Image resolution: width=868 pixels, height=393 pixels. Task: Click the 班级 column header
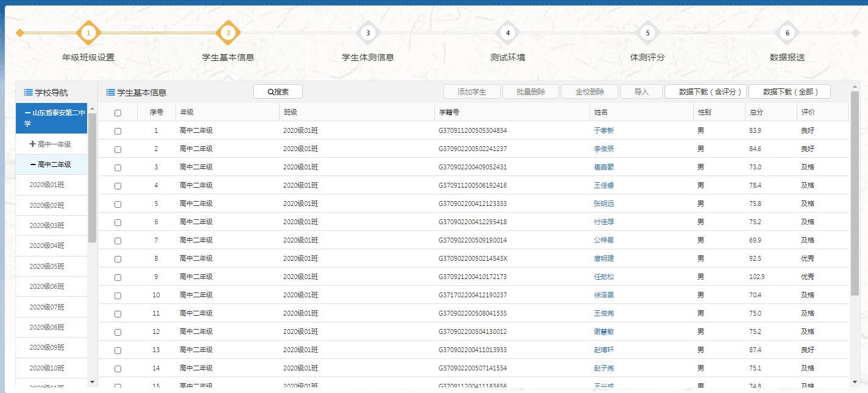tap(357, 112)
